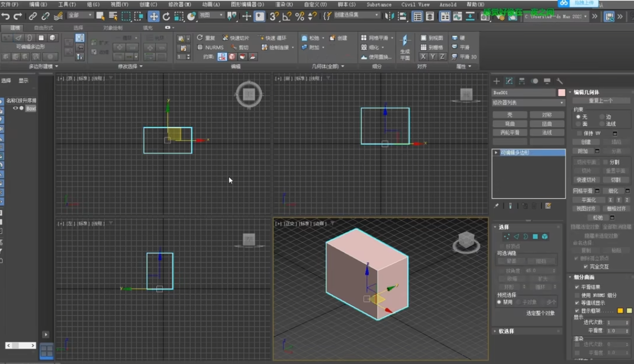Open the Motion panel tab icon
Viewport: 634px width, 364px height.
click(535, 81)
